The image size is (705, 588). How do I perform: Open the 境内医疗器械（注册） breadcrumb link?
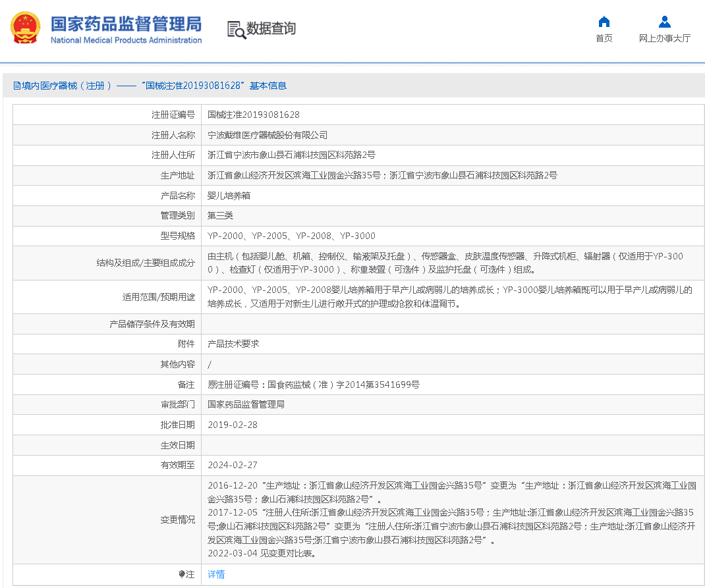(x=61, y=86)
